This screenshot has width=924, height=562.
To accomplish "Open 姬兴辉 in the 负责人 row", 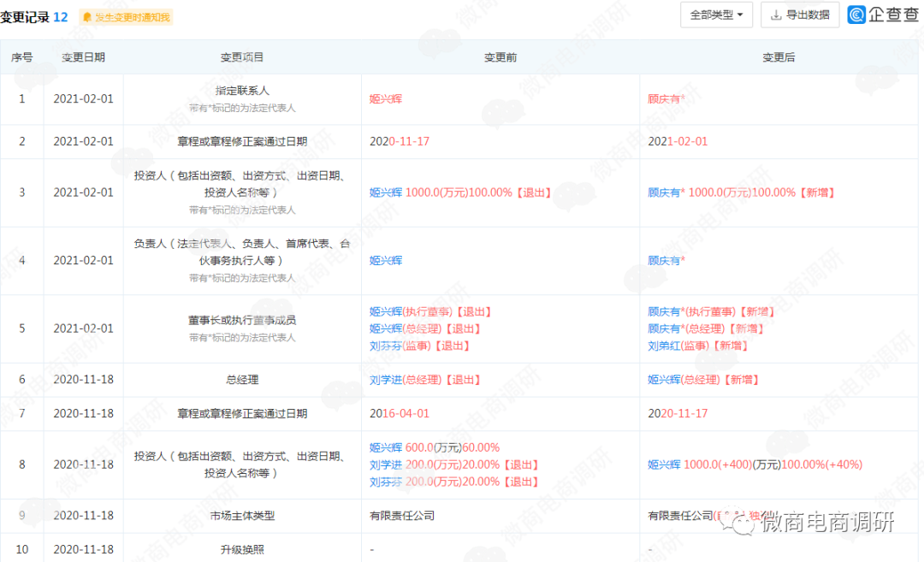I will pos(386,260).
